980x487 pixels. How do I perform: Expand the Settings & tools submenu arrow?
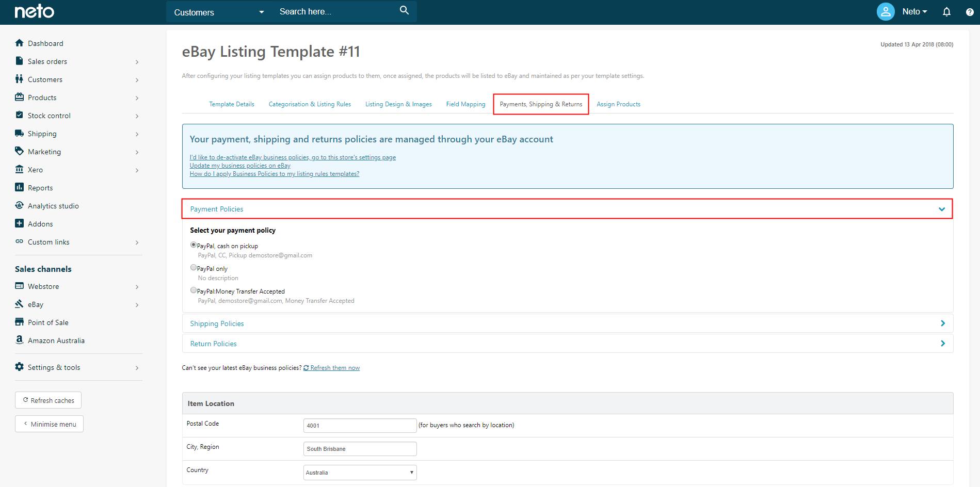pos(137,368)
